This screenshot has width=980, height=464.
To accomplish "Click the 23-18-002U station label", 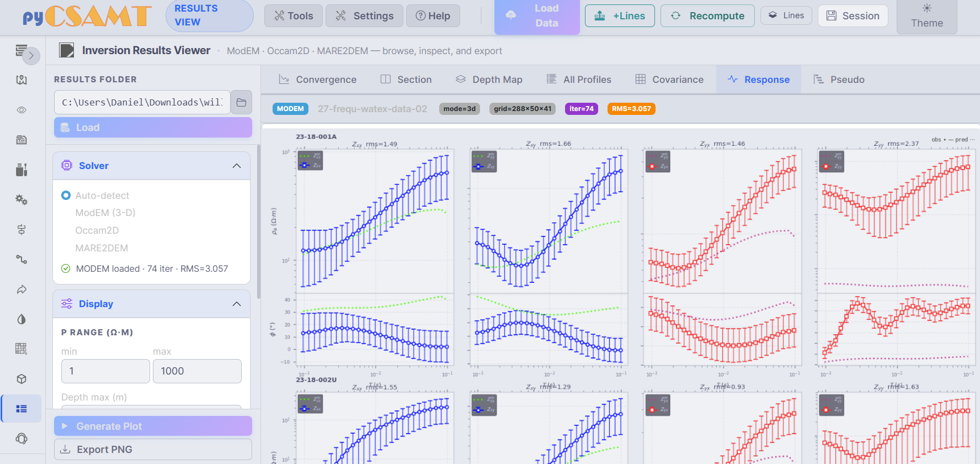I will tap(316, 380).
